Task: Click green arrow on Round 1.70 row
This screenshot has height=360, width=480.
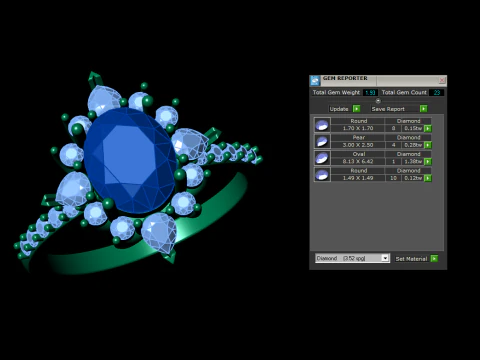Action: pyautogui.click(x=428, y=128)
